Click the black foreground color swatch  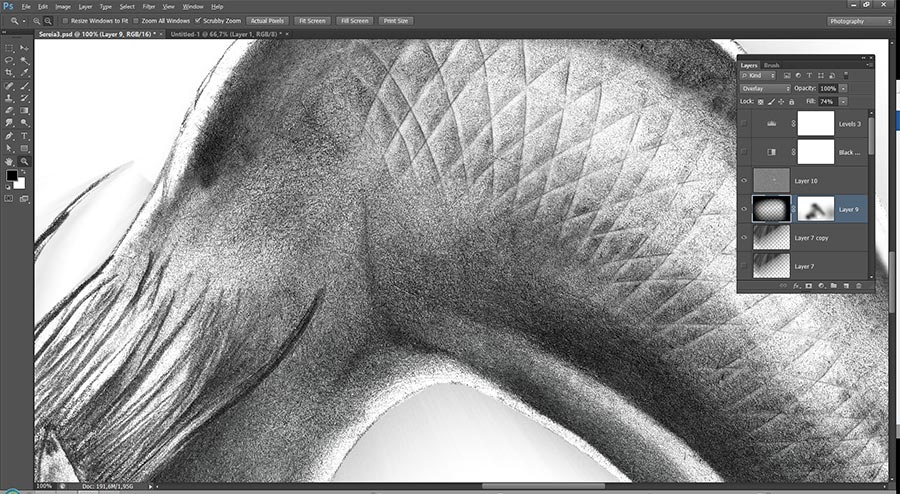[12, 176]
